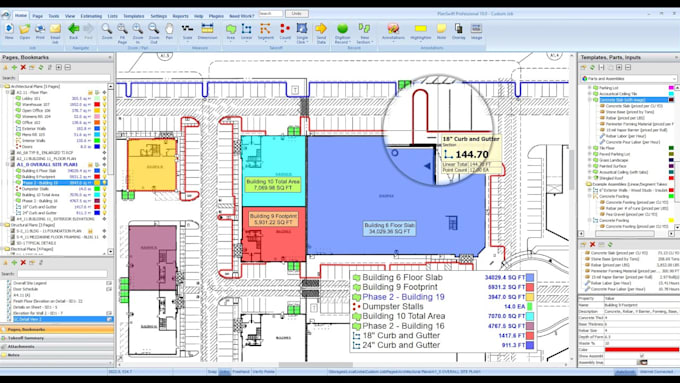
Task: Add a Note with the sticky note icon
Action: pyautogui.click(x=441, y=29)
